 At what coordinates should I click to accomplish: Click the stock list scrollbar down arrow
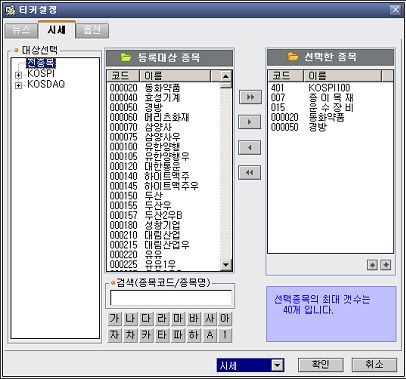point(226,265)
